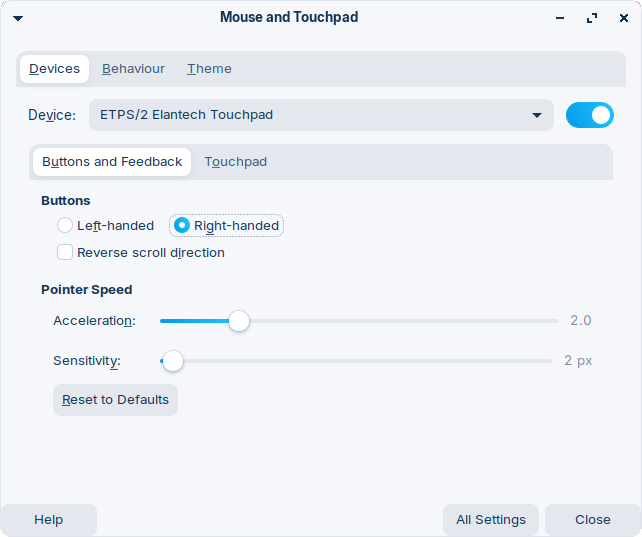Maximize the Mouse and Touchpad window
Screen dimensions: 642x537
tap(592, 18)
